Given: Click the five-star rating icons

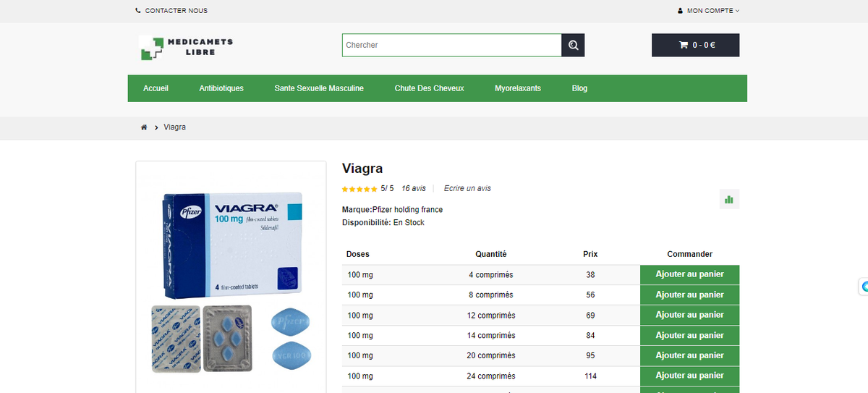Looking at the screenshot, I should 359,189.
